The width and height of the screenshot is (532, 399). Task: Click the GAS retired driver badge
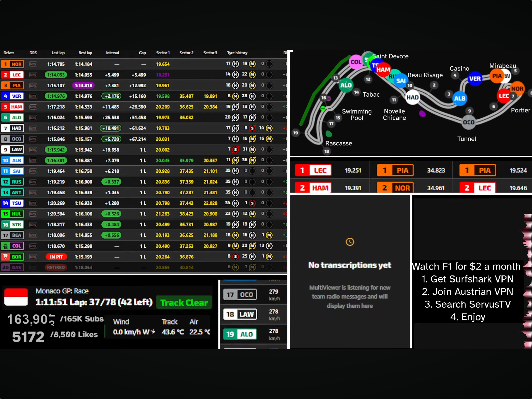coord(12,267)
